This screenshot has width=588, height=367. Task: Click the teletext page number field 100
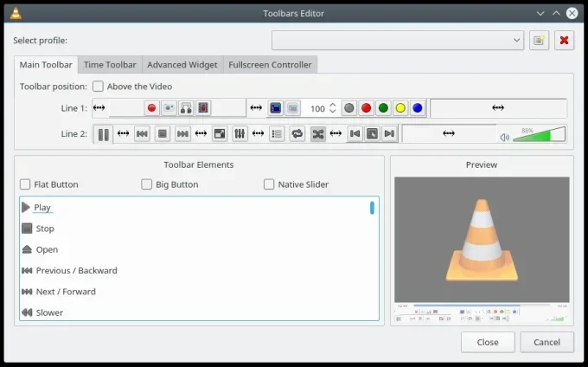coord(317,108)
